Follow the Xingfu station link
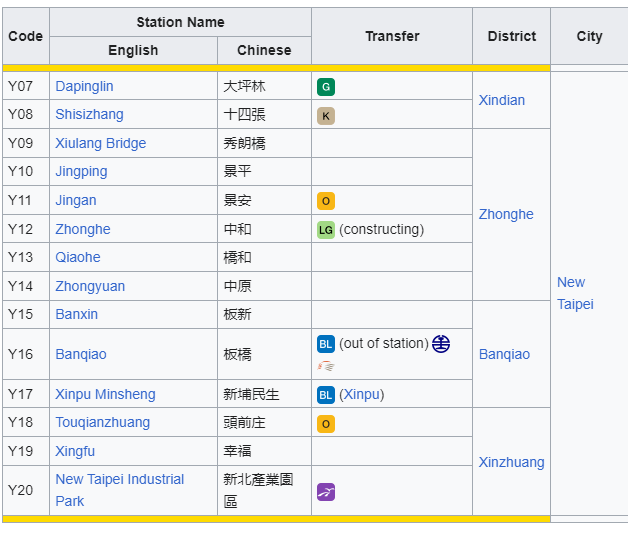The width and height of the screenshot is (628, 540). tap(75, 451)
